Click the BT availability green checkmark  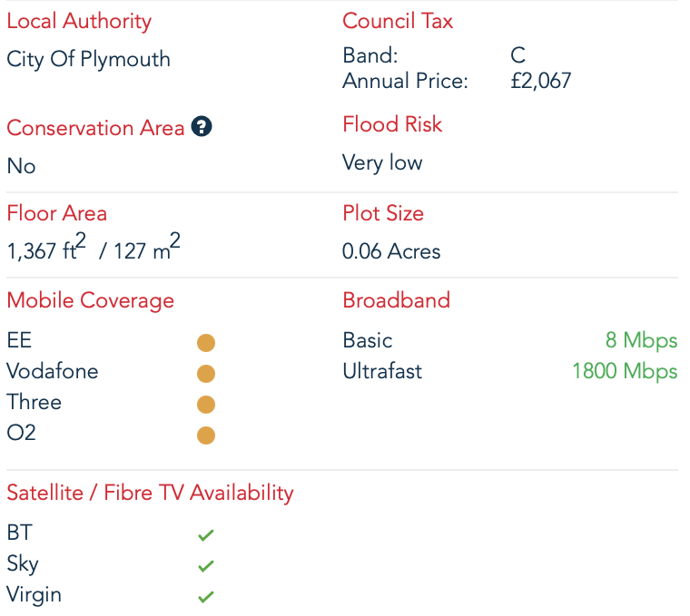tap(206, 535)
